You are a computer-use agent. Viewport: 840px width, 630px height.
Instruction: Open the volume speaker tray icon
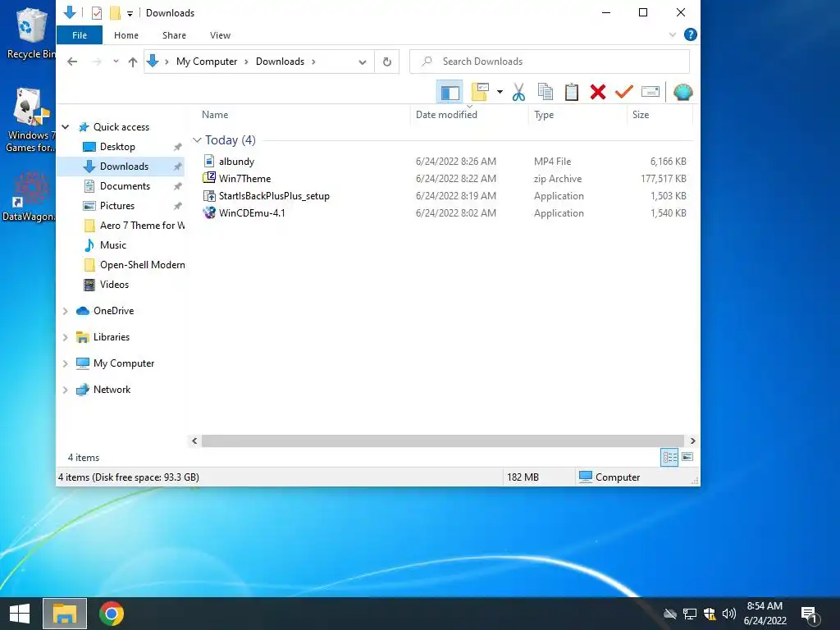(x=728, y=614)
